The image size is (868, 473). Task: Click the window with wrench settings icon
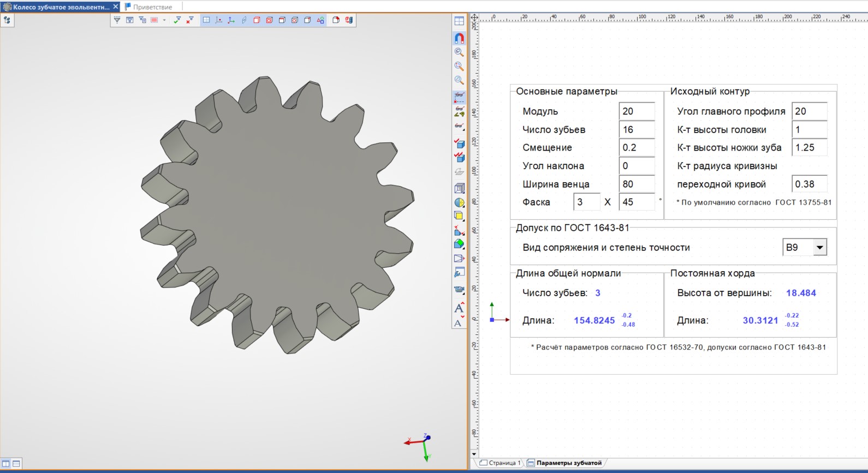coord(459,272)
